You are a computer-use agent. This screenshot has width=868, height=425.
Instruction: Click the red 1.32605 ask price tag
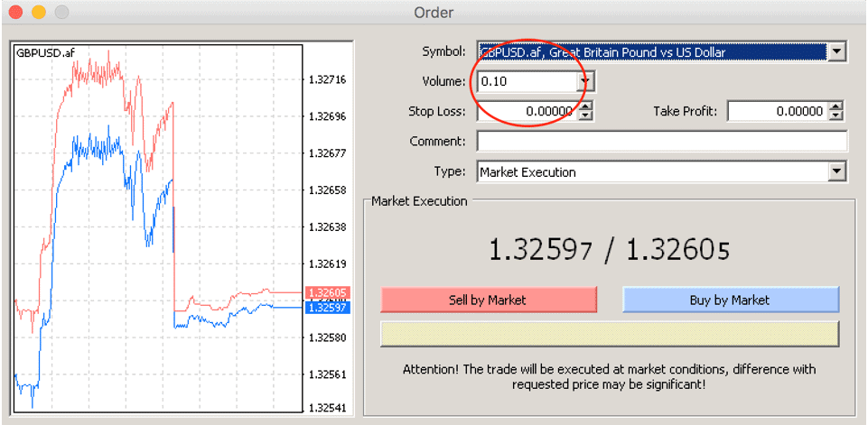click(327, 292)
